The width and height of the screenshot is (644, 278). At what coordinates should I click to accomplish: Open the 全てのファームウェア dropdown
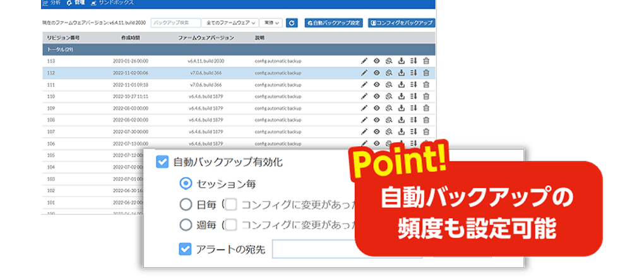(x=230, y=23)
